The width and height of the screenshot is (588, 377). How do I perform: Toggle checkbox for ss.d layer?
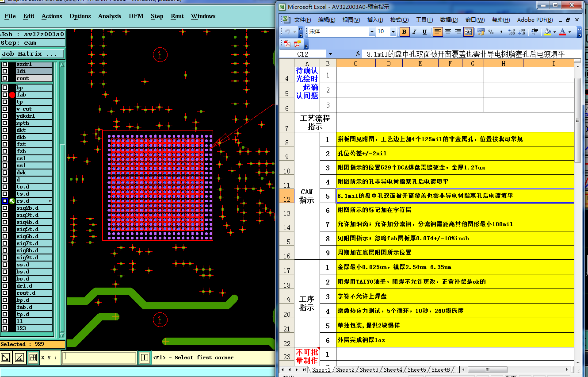(x=5, y=265)
